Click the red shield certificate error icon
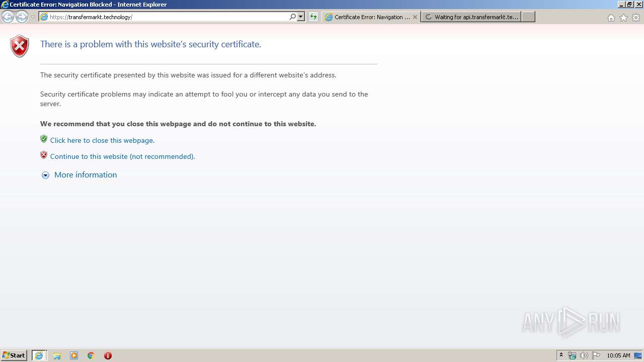 [20, 46]
